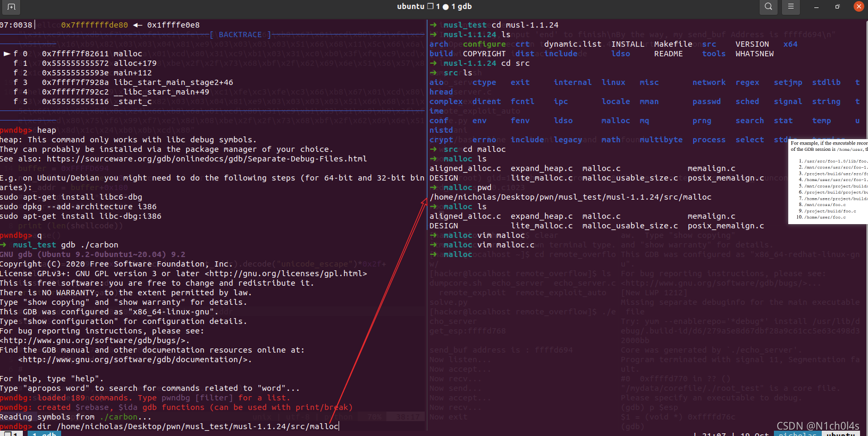Image resolution: width=868 pixels, height=436 pixels.
Task: Close the terminal with the red X button
Action: click(858, 6)
